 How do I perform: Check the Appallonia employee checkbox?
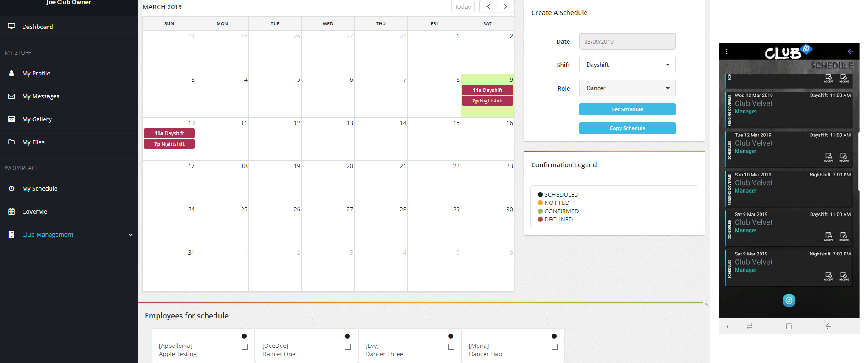pyautogui.click(x=244, y=347)
